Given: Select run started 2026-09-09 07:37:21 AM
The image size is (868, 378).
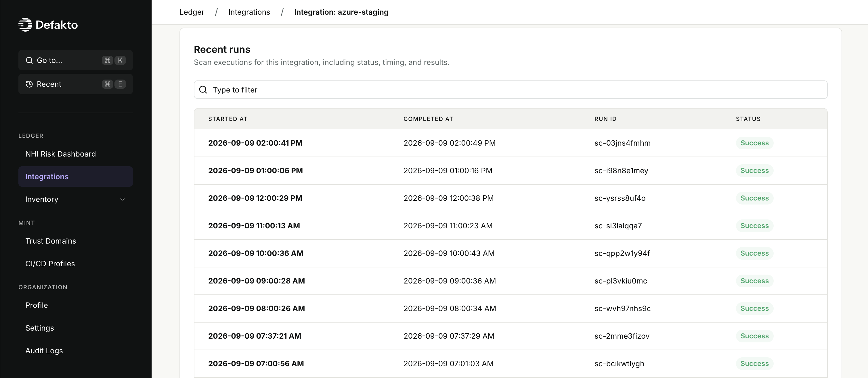Looking at the screenshot, I should pyautogui.click(x=255, y=336).
